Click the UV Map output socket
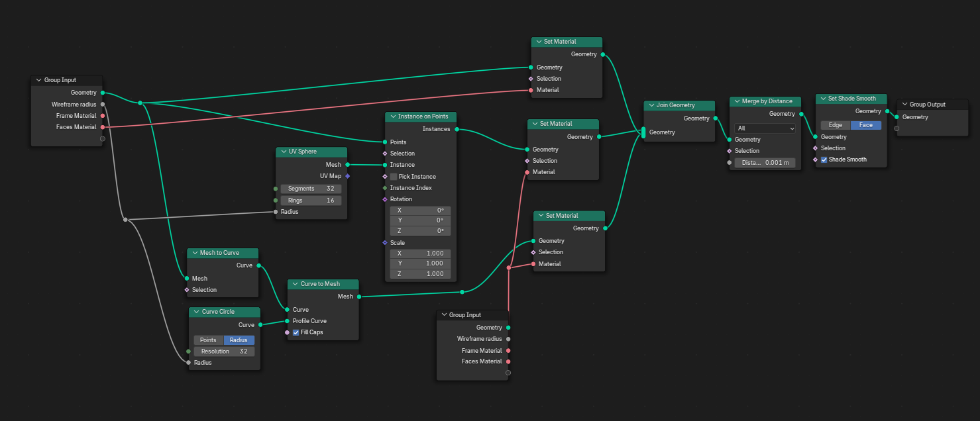The height and width of the screenshot is (421, 980). [347, 176]
